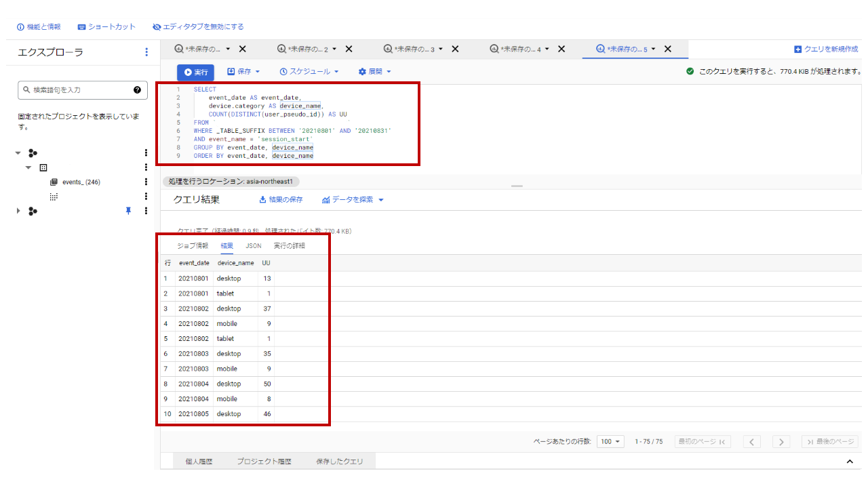
Task: Open the スケジュール schedule dropdown
Action: point(309,71)
